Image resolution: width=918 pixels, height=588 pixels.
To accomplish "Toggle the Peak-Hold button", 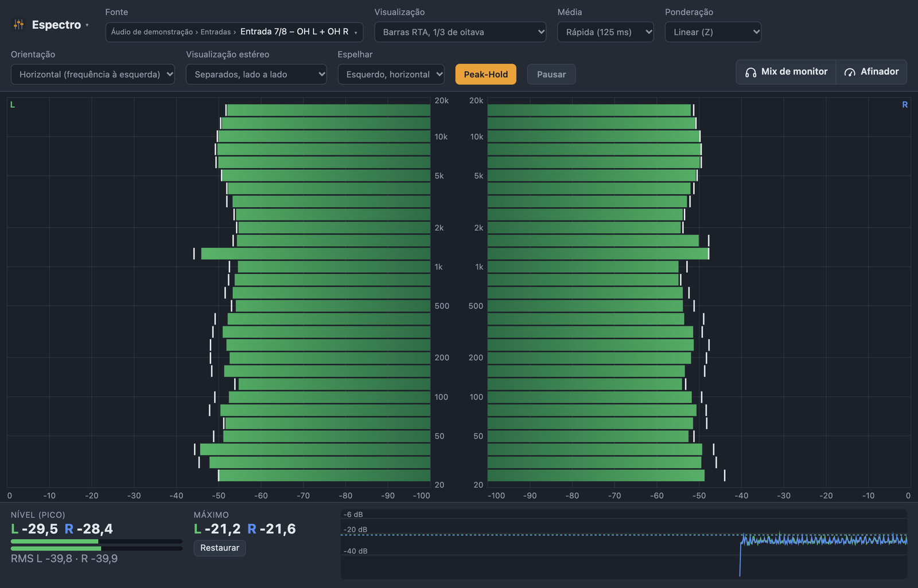I will (486, 74).
